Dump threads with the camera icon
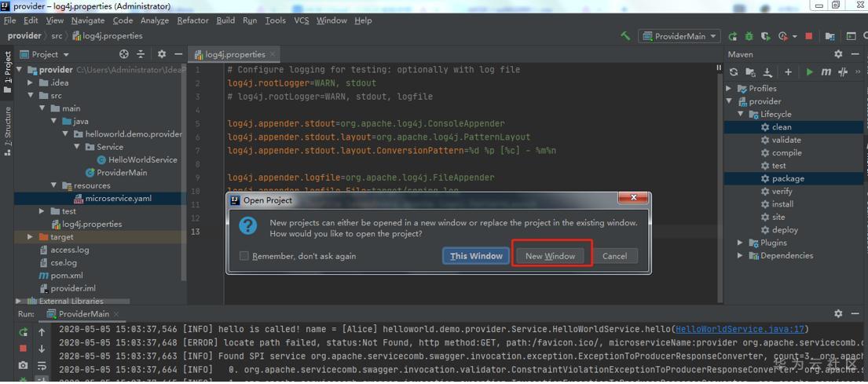868x384 pixels. click(24, 365)
